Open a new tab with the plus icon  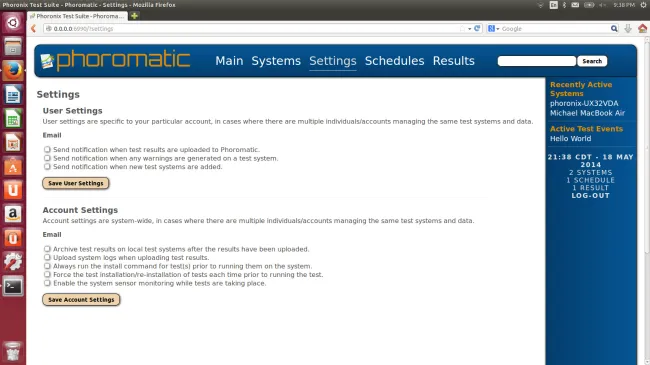coord(134,16)
